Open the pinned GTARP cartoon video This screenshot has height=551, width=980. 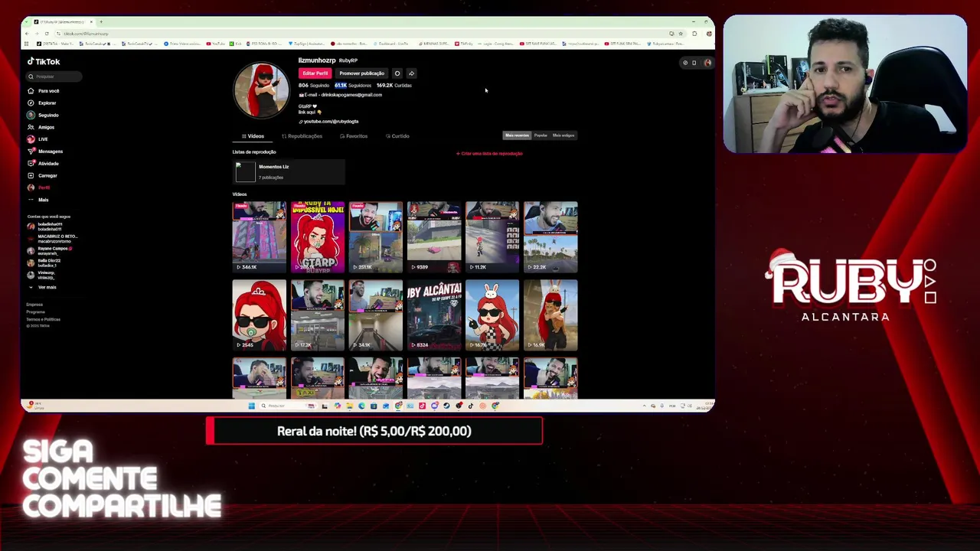click(318, 236)
